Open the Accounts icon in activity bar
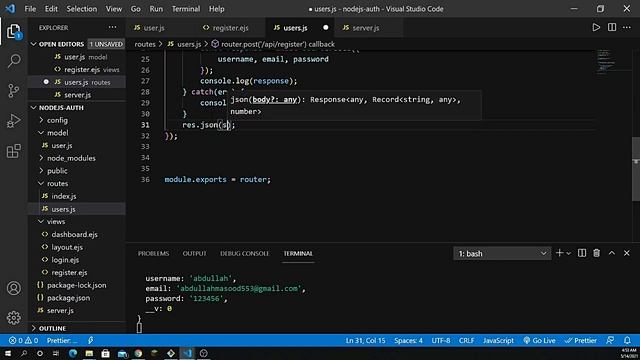The width and height of the screenshot is (640, 360). tap(14, 288)
